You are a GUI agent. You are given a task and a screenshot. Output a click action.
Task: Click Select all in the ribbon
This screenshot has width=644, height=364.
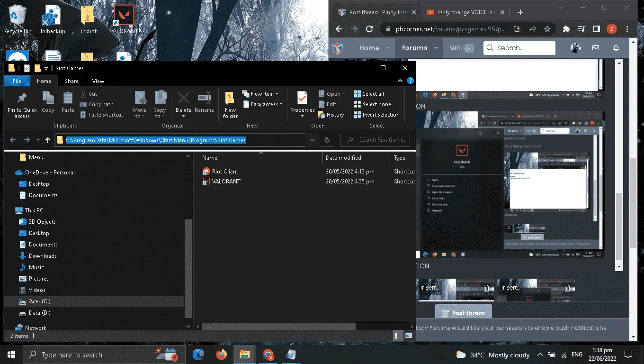coord(369,94)
